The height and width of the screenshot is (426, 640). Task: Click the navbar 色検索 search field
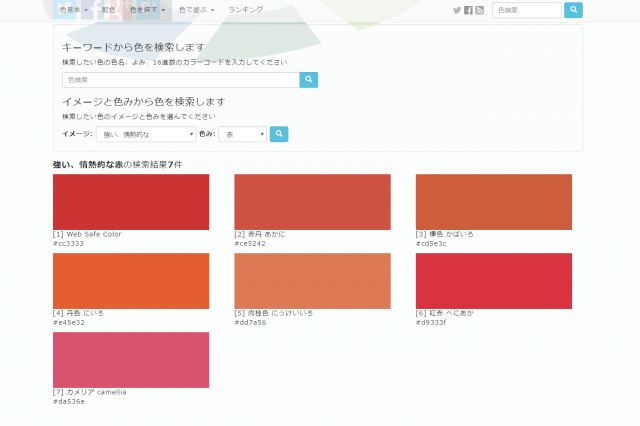point(527,10)
